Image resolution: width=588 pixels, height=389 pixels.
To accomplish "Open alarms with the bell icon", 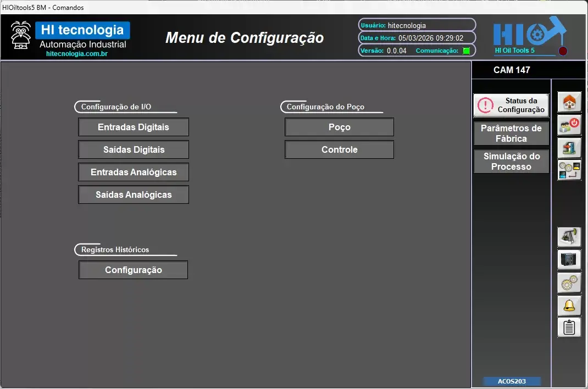I will (x=569, y=305).
